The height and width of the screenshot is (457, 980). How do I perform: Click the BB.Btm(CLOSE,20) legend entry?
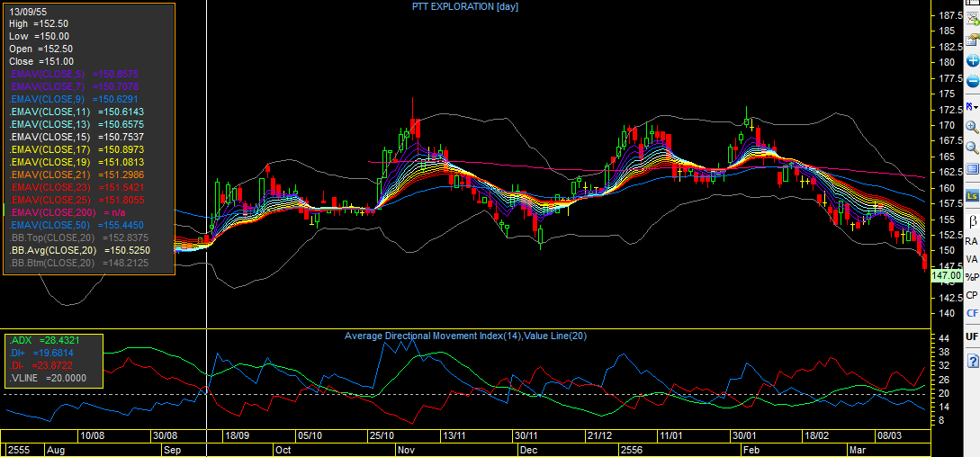click(x=79, y=264)
